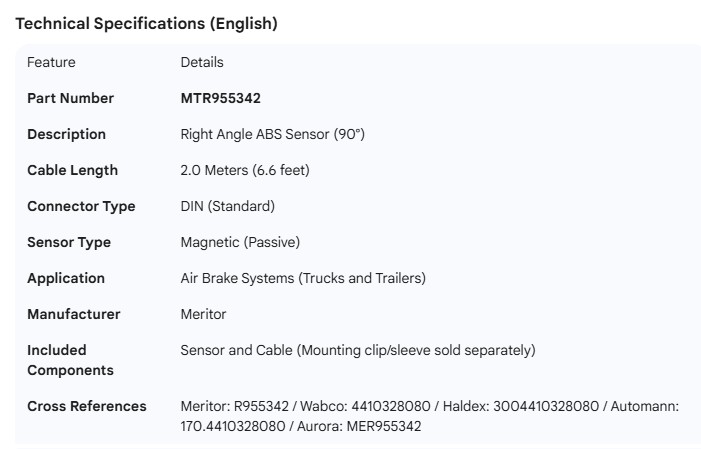701x449 pixels.
Task: Click the Meritor manufacturer value
Action: pyautogui.click(x=203, y=314)
